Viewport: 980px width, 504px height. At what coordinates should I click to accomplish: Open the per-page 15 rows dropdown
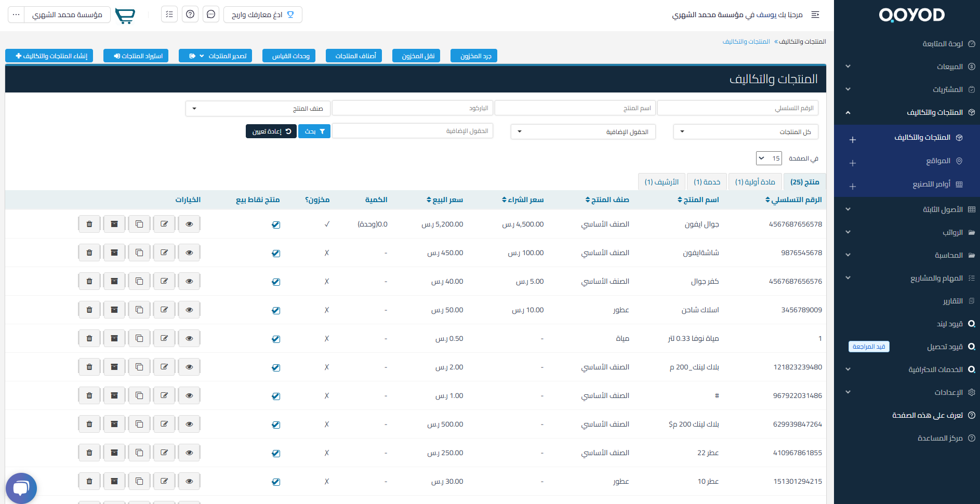tap(769, 158)
